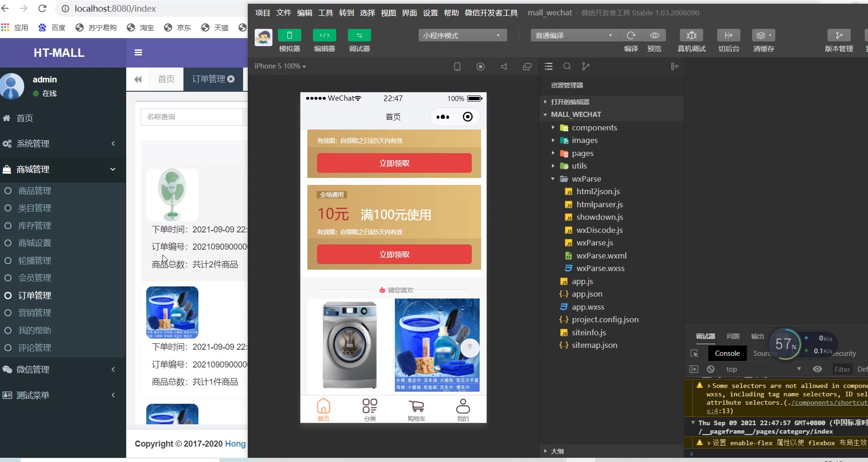The width and height of the screenshot is (868, 462).
Task: Expand 系统管理 in HT-MALL sidebar
Action: coord(63,144)
